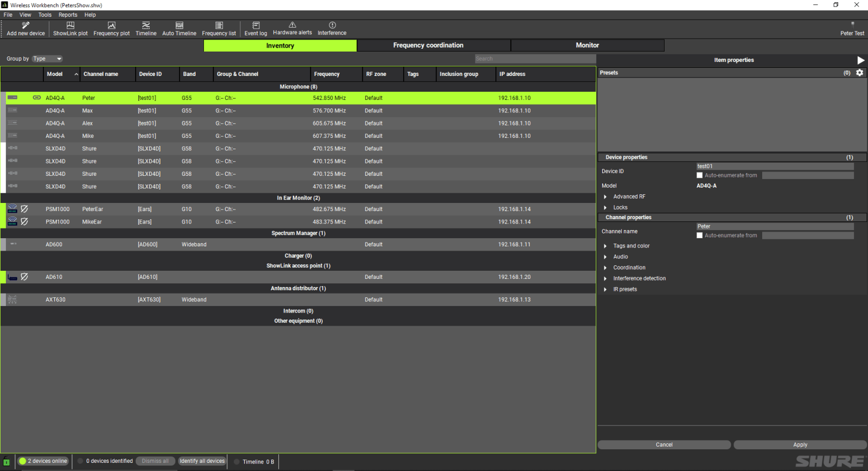
Task: Click the crossed shield icon in AD610 row
Action: pyautogui.click(x=24, y=277)
